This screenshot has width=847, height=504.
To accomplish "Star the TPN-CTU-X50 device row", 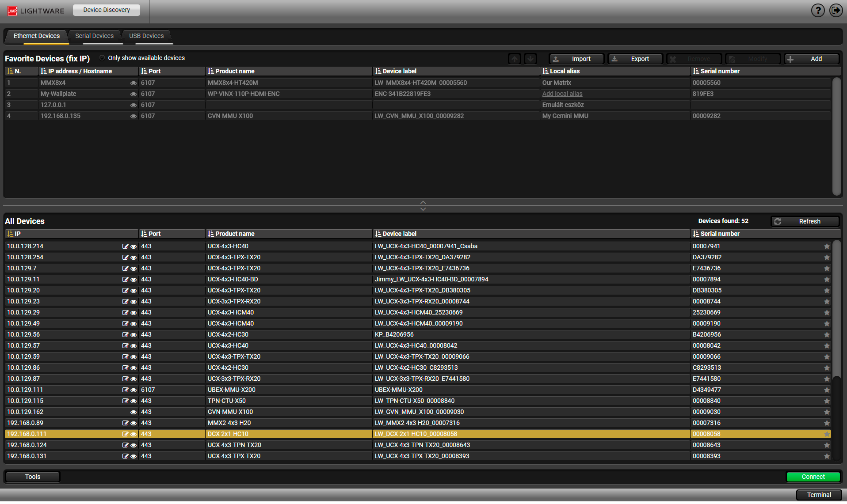I will coord(827,401).
